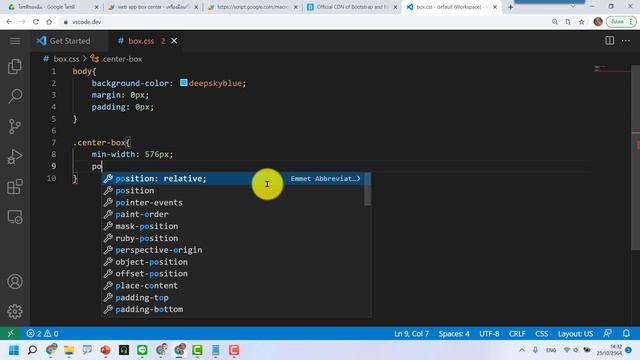Open the feedback icon in status bar
Image resolution: width=640 pixels, height=360 pixels.
[x=607, y=333]
